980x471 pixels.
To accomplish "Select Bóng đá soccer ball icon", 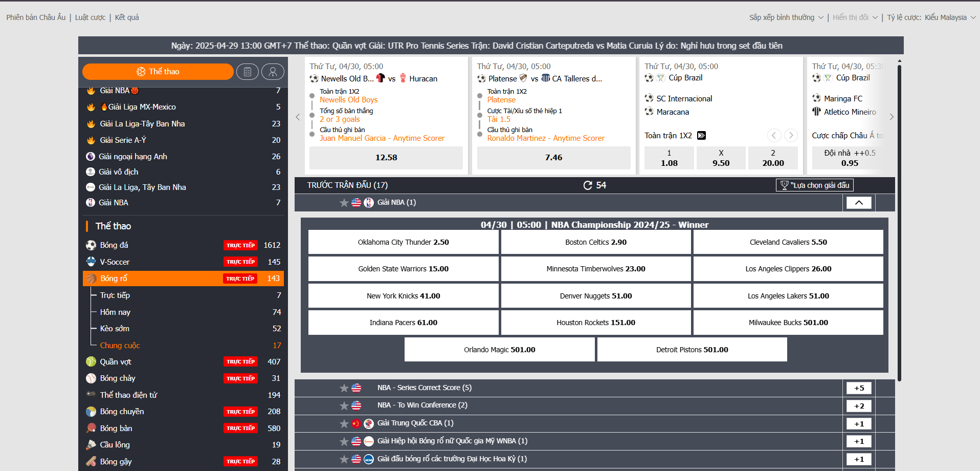I will click(x=91, y=245).
